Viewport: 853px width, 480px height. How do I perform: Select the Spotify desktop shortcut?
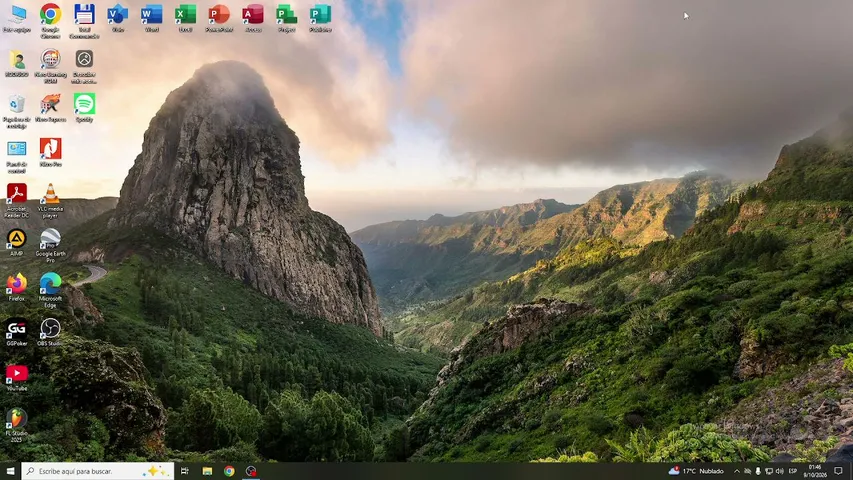click(x=84, y=108)
